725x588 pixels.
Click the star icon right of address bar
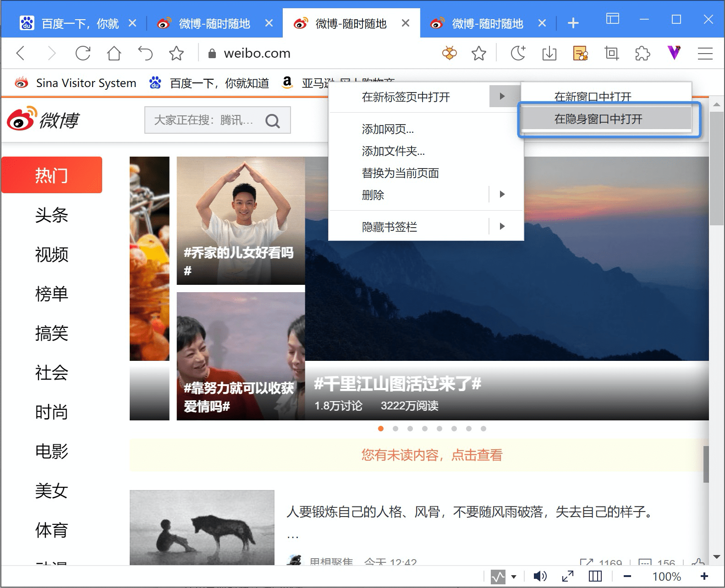tap(479, 53)
